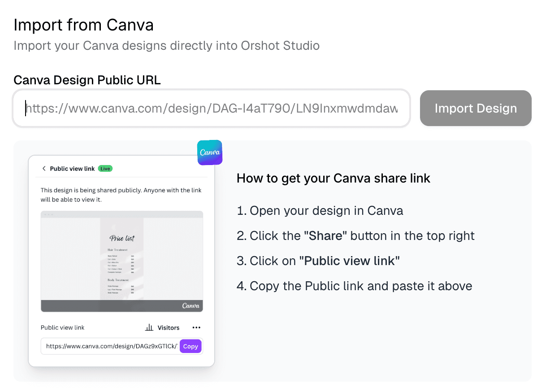This screenshot has height=392, width=546.
Task: Select the Visitors menu item
Action: click(168, 327)
